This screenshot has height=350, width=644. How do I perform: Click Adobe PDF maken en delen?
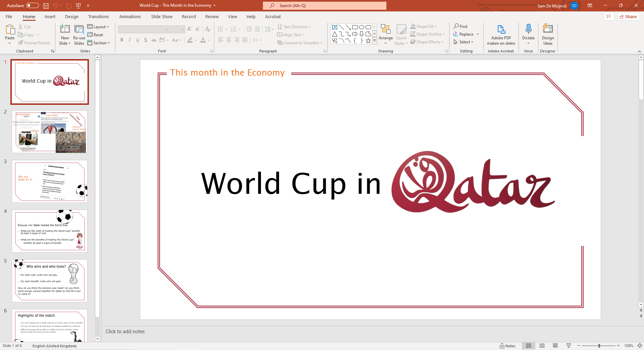[x=501, y=35]
